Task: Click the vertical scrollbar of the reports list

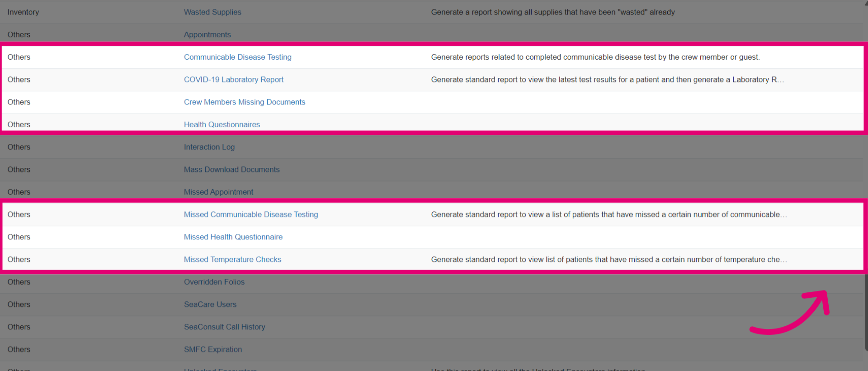Action: [866, 312]
